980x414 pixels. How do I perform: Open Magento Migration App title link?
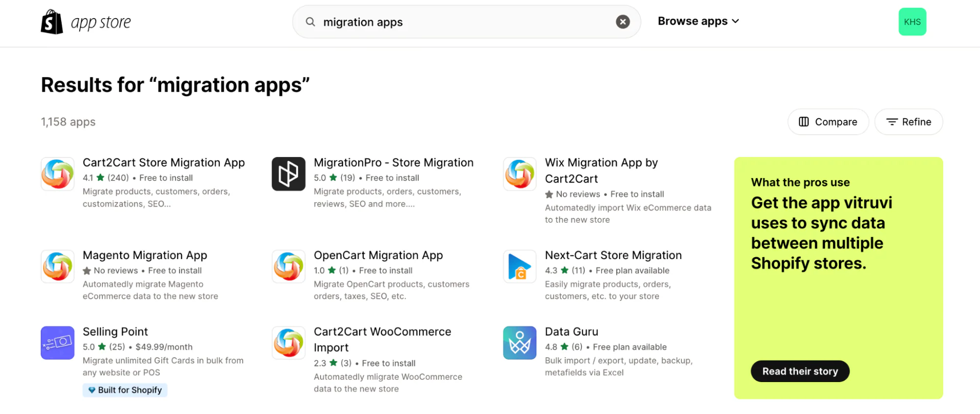coord(145,255)
